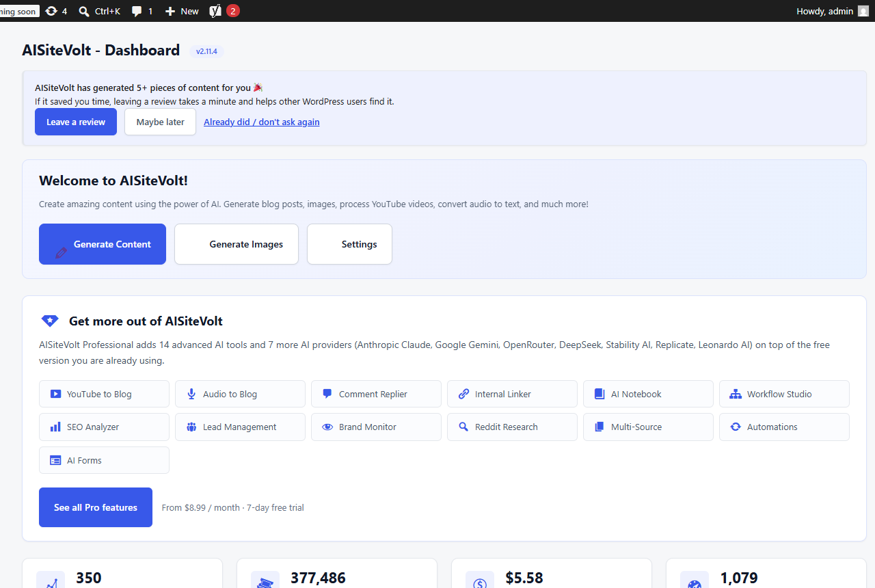Select the YouTube to Blog feature label
The width and height of the screenshot is (875, 588).
click(99, 394)
